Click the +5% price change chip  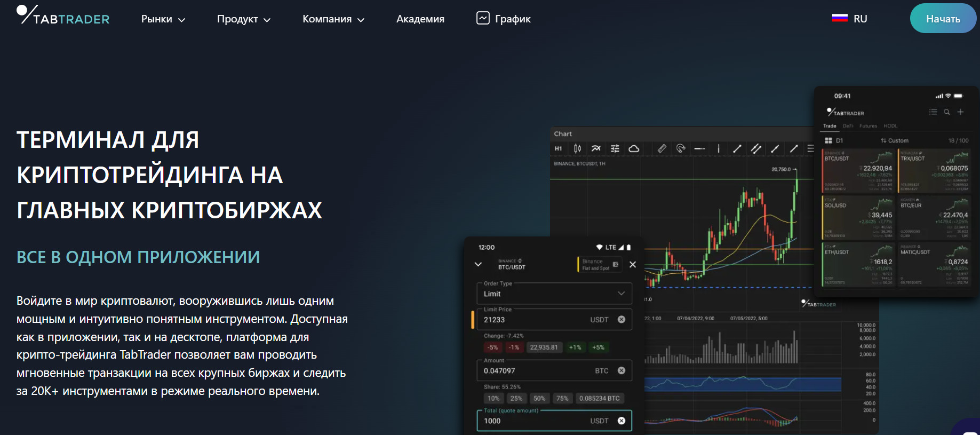(x=599, y=347)
